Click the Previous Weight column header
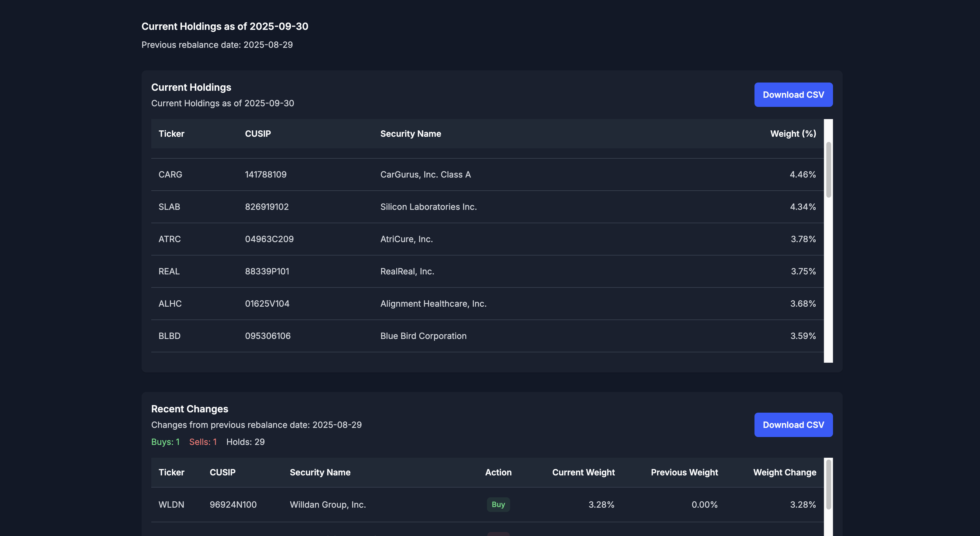This screenshot has height=536, width=980. [684, 472]
